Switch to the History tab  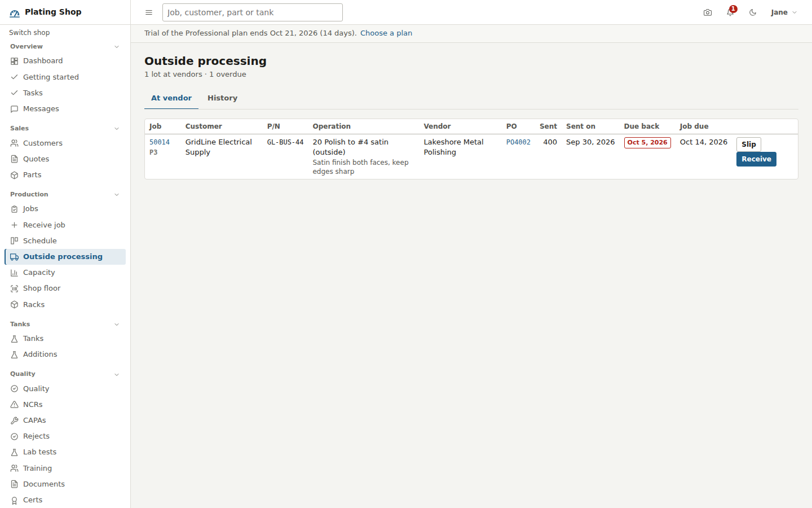tap(222, 98)
